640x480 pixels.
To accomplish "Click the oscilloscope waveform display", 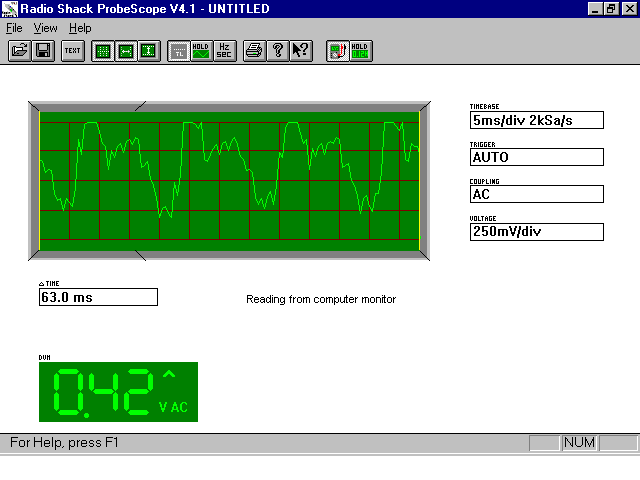I will pyautogui.click(x=229, y=181).
